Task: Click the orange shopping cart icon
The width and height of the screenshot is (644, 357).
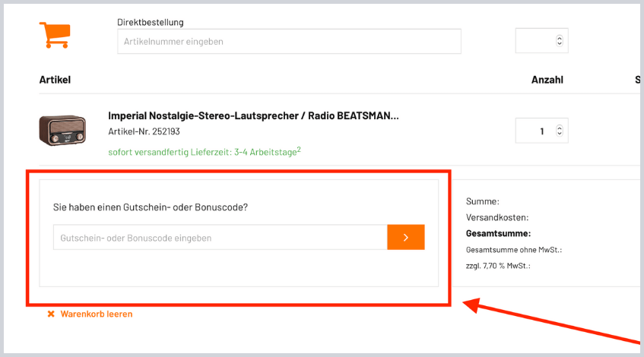Action: (55, 35)
